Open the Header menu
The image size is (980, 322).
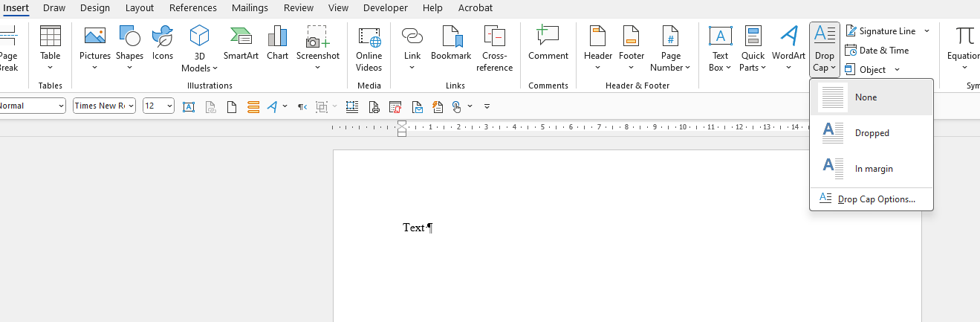click(x=598, y=48)
